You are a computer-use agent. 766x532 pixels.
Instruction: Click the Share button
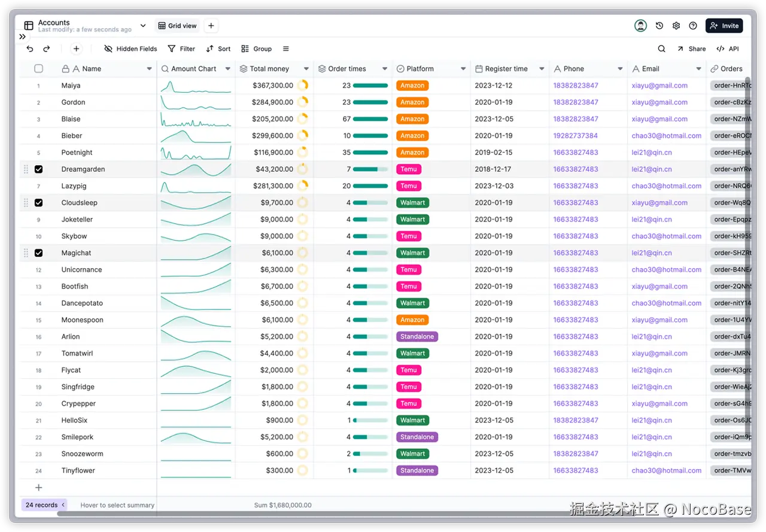click(692, 49)
